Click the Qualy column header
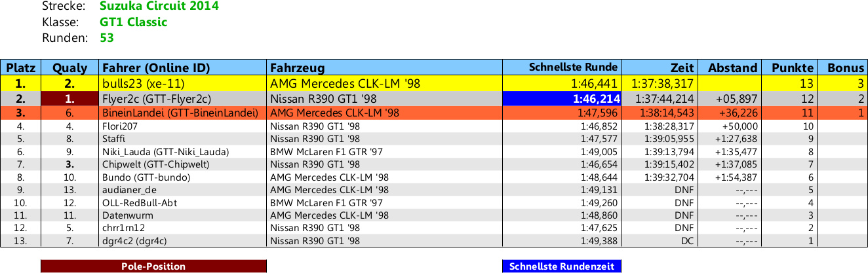868x273 pixels. pyautogui.click(x=69, y=67)
